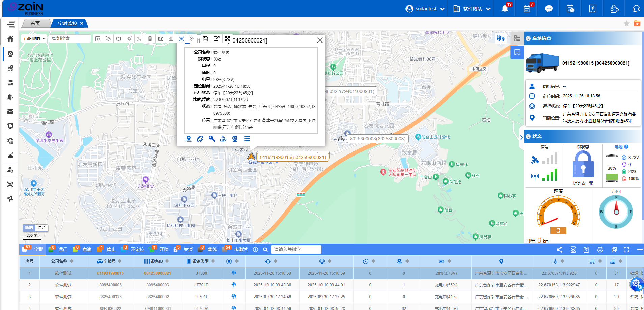Click the wrench icon in vehicle popup

(x=212, y=139)
